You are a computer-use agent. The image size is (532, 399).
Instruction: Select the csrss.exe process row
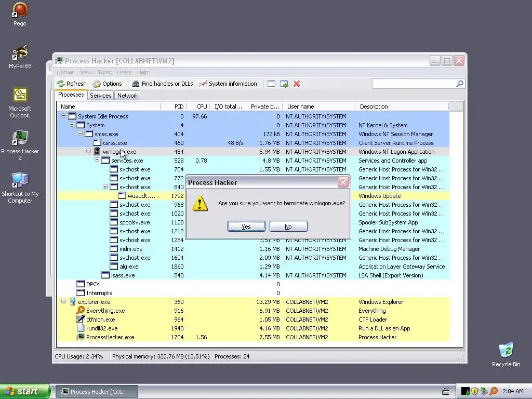[253, 143]
